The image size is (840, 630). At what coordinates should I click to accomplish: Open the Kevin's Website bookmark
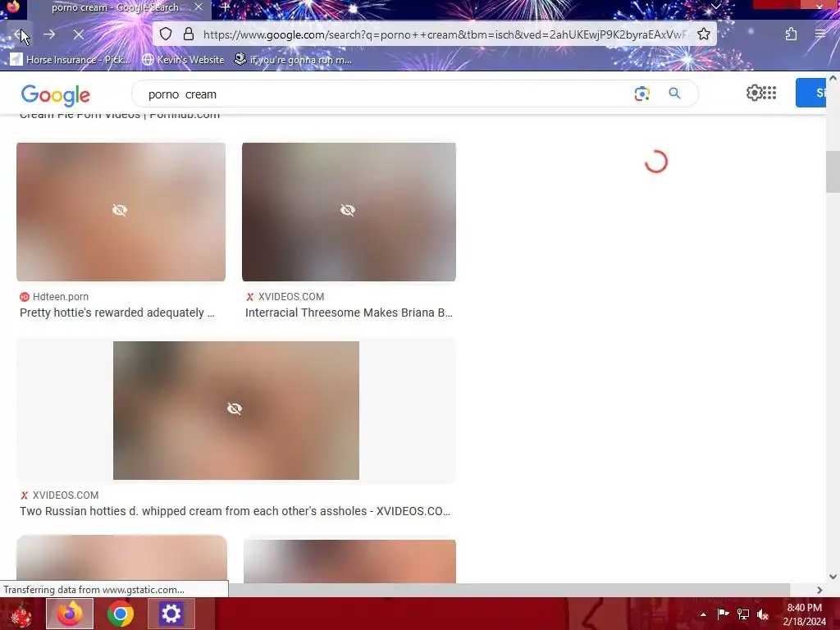183,59
